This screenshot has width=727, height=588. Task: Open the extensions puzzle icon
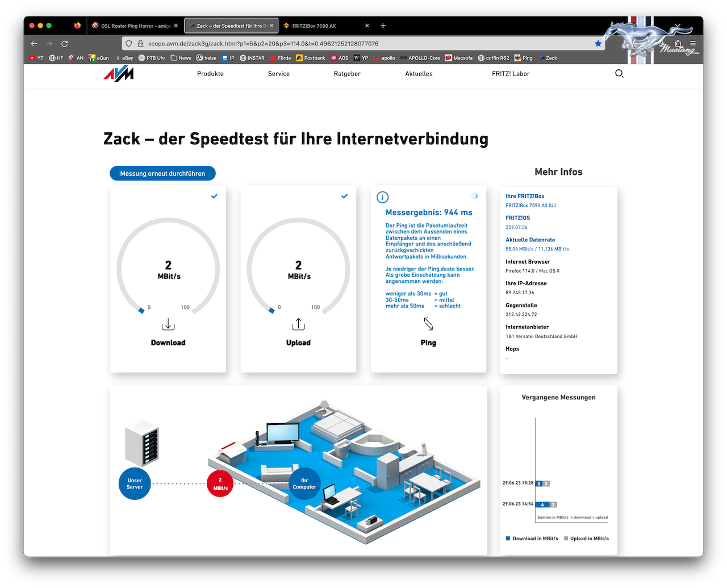678,43
